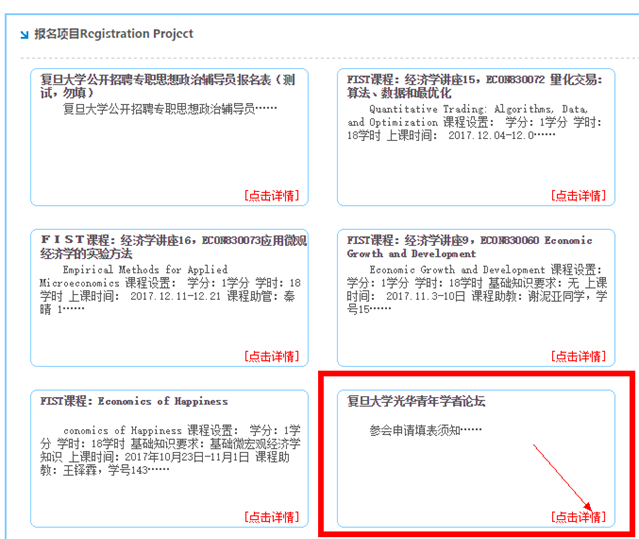The image size is (639, 539).
Task: Click title FIST课程:经济学讲座16 应用微观经济学的实验方法
Action: (173, 247)
